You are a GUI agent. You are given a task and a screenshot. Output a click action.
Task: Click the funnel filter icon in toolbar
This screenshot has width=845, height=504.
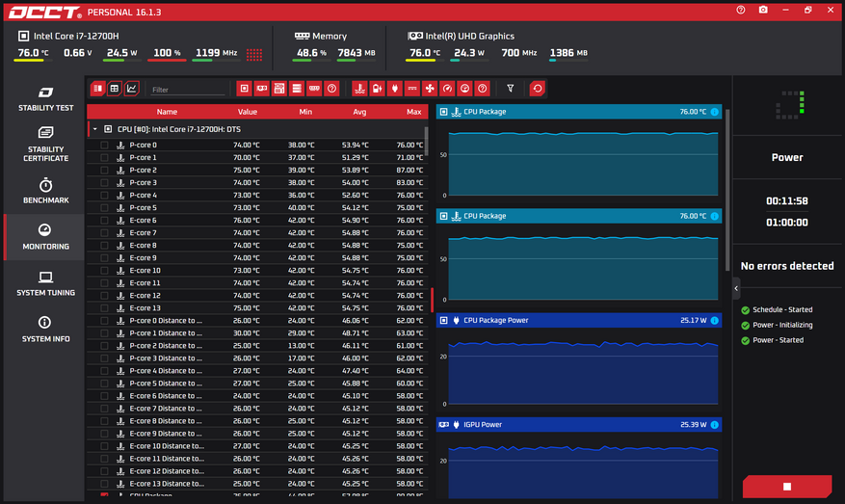[x=511, y=89]
